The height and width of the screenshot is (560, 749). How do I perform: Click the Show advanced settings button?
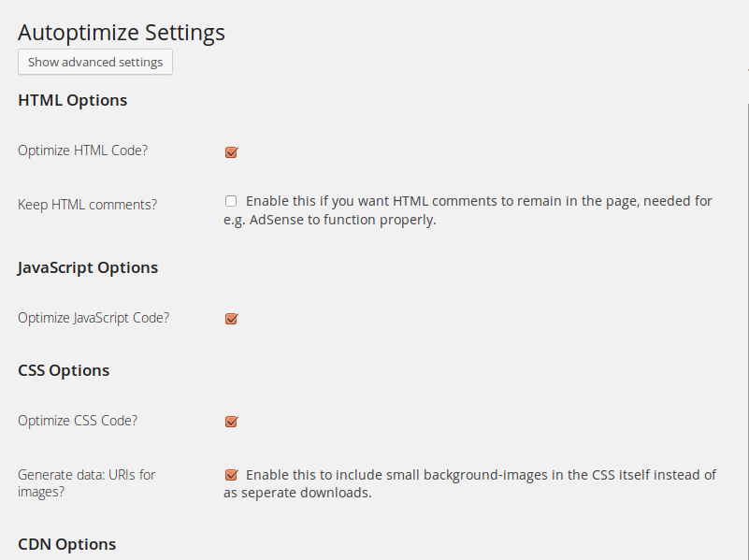tap(95, 63)
